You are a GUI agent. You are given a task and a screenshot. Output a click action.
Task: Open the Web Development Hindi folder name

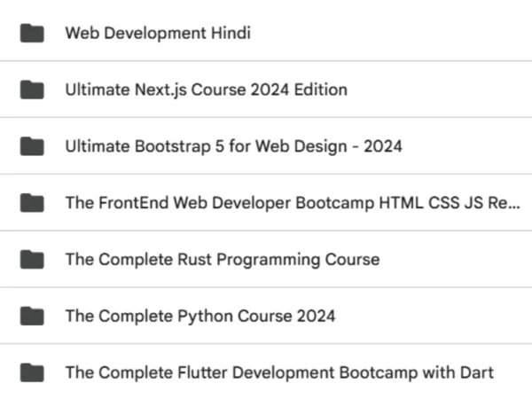(x=158, y=34)
